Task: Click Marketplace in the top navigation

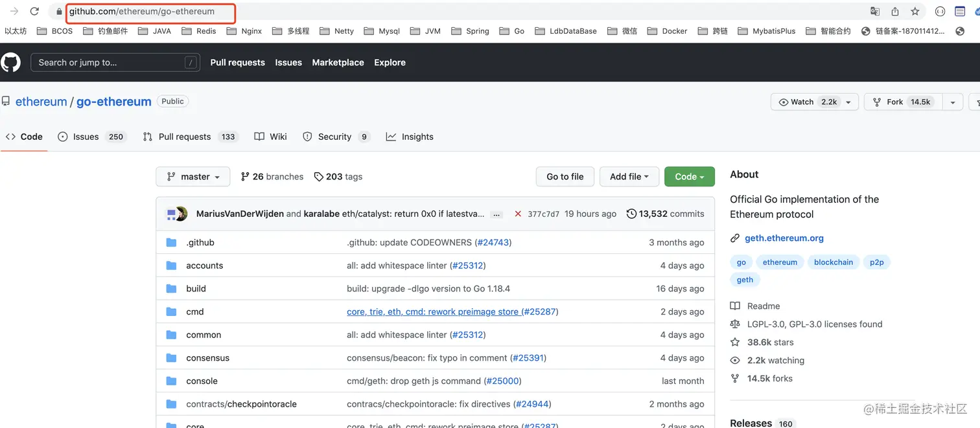Action: pos(338,63)
